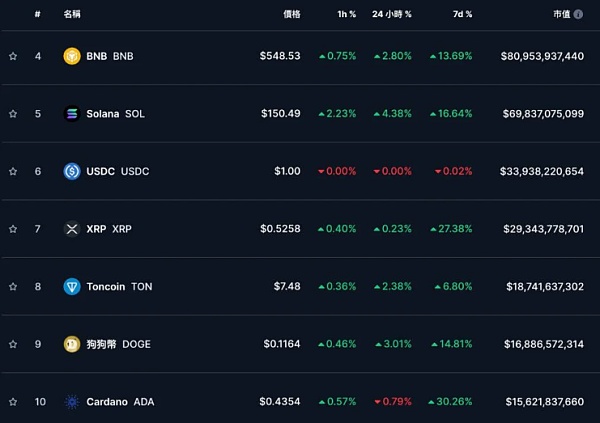Screen dimensions: 600x423
Task: Star XRP to add to watchlist
Action: (13, 229)
